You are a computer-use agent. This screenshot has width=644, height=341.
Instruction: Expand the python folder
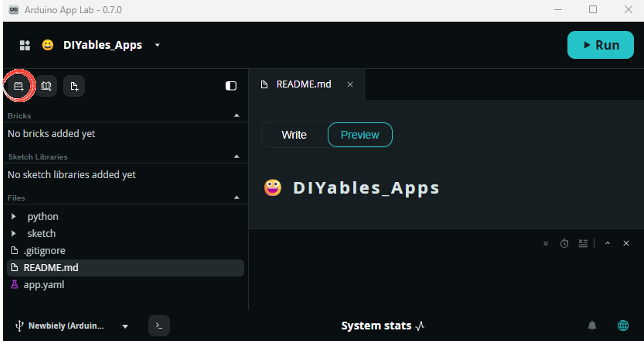[x=13, y=216]
